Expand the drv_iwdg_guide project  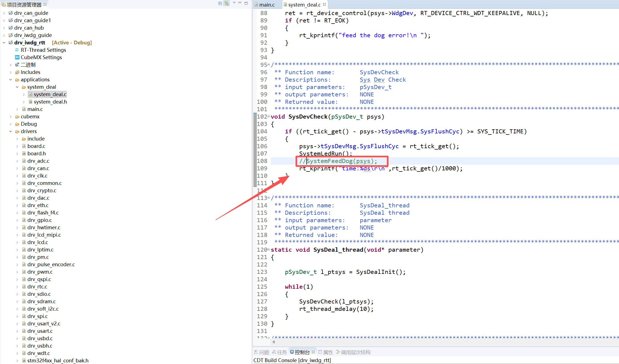tap(4, 35)
